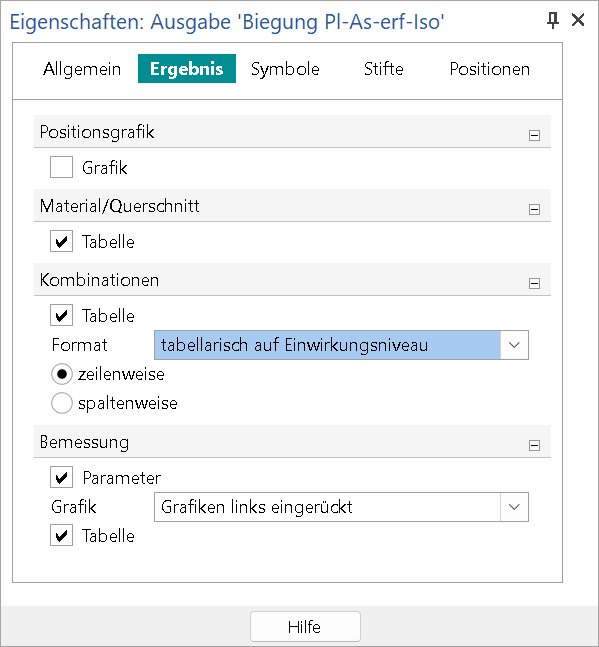
Task: Pin the properties panel with pushpin icon
Action: click(x=552, y=20)
